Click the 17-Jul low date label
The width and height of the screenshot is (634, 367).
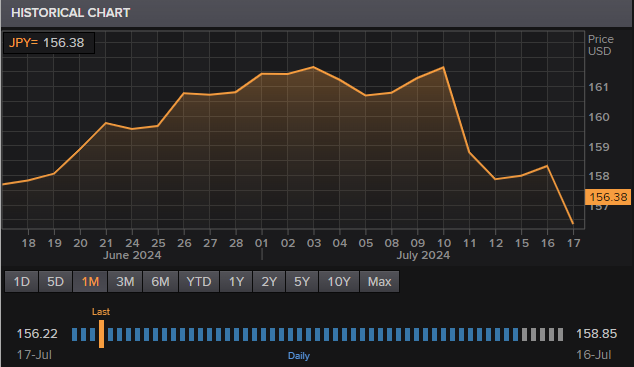(x=34, y=355)
